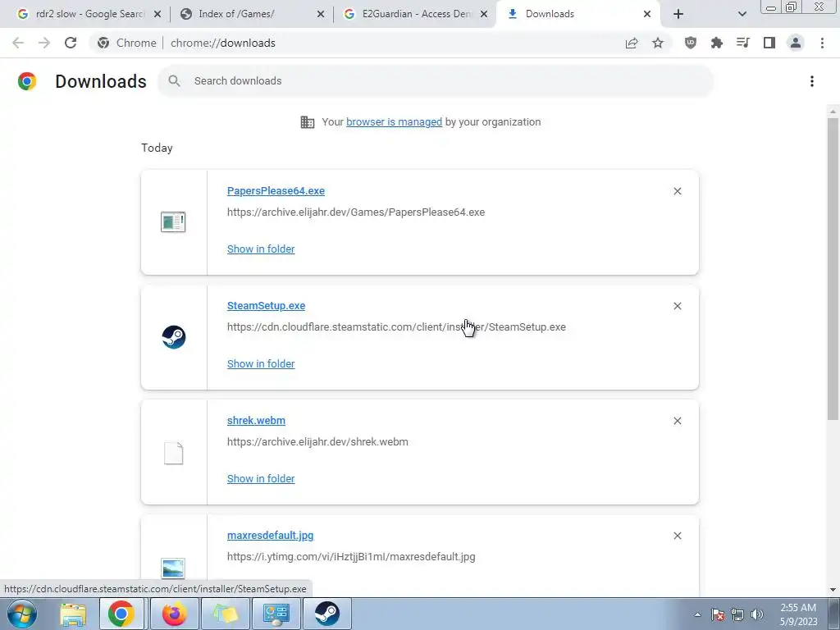This screenshot has height=630, width=840.
Task: Show SteamSetup.exe in folder
Action: pyautogui.click(x=261, y=363)
